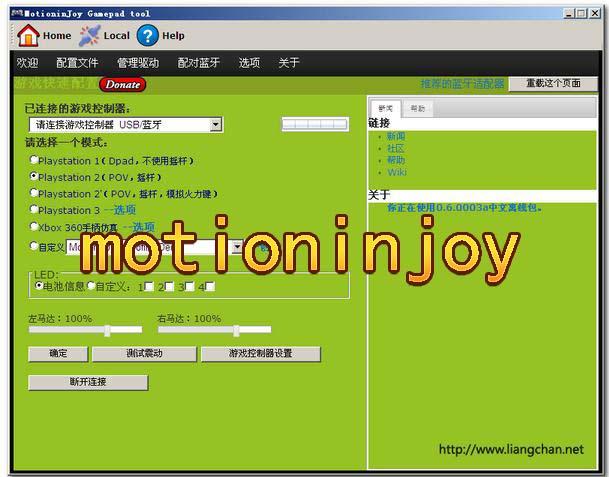The image size is (609, 477).
Task: Switch to the 帮助 side panel tab
Action: [x=418, y=108]
